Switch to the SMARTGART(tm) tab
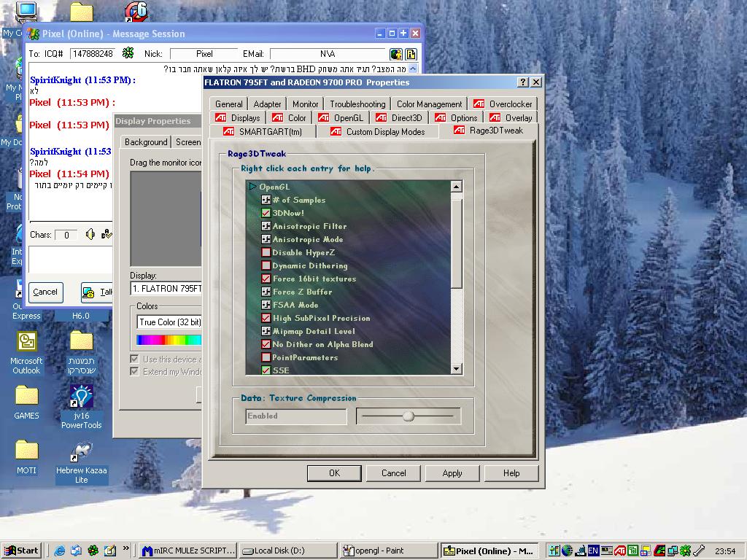The height and width of the screenshot is (560, 747). pos(263,131)
